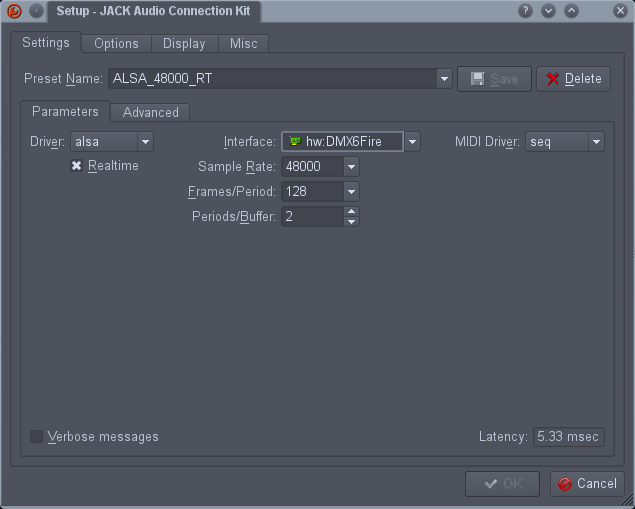Click the QjackCtl app icon in title bar
This screenshot has height=509, width=635.
click(x=14, y=11)
